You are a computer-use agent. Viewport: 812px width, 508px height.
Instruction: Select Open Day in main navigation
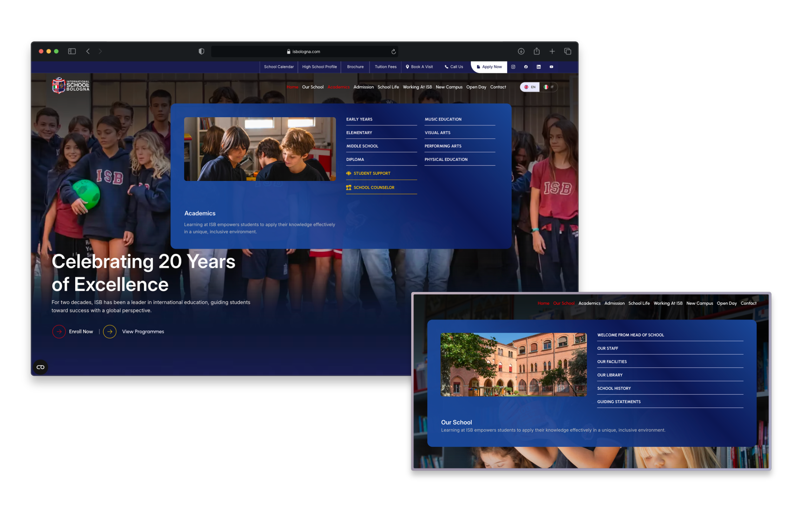pyautogui.click(x=476, y=87)
